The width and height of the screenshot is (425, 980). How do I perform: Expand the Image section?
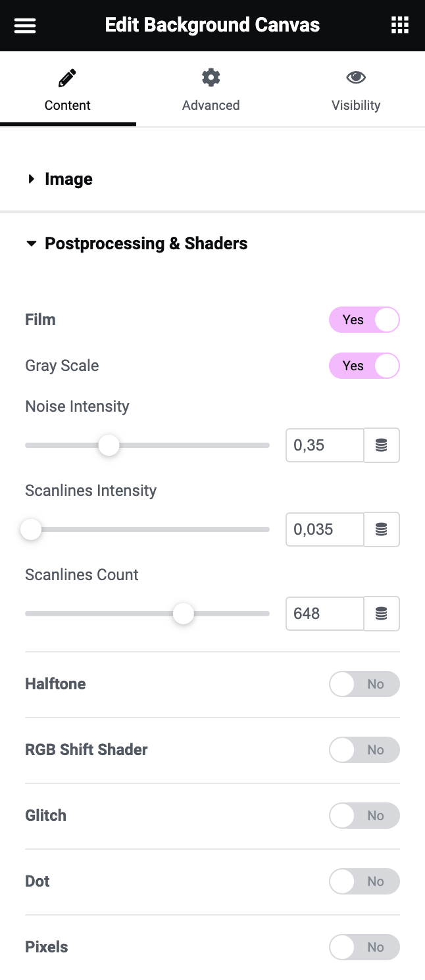[x=68, y=179]
